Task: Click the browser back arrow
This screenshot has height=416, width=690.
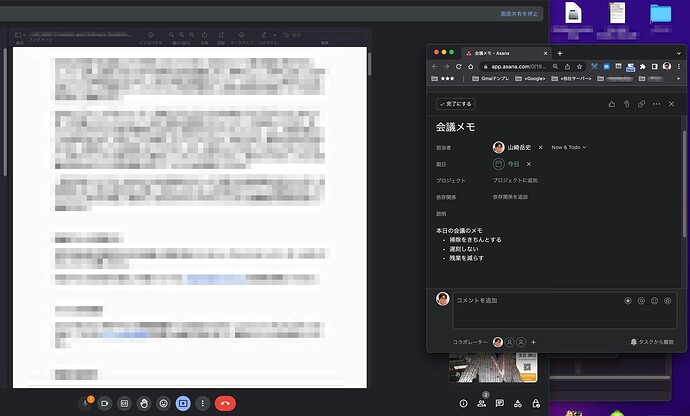Action: pyautogui.click(x=435, y=66)
